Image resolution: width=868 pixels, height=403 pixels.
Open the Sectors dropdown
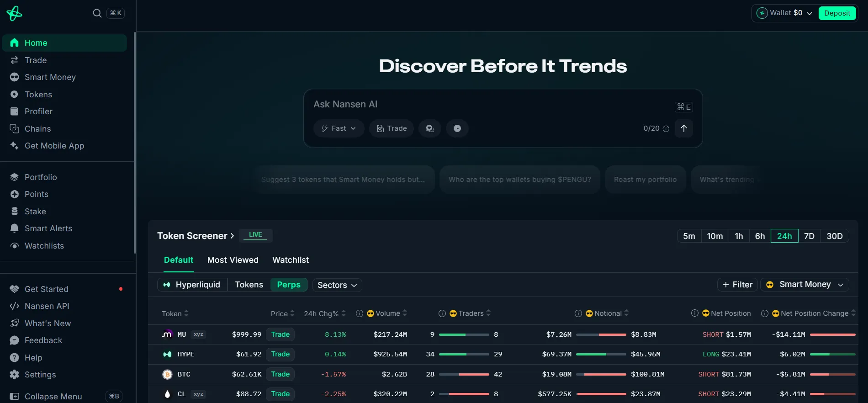pos(337,285)
